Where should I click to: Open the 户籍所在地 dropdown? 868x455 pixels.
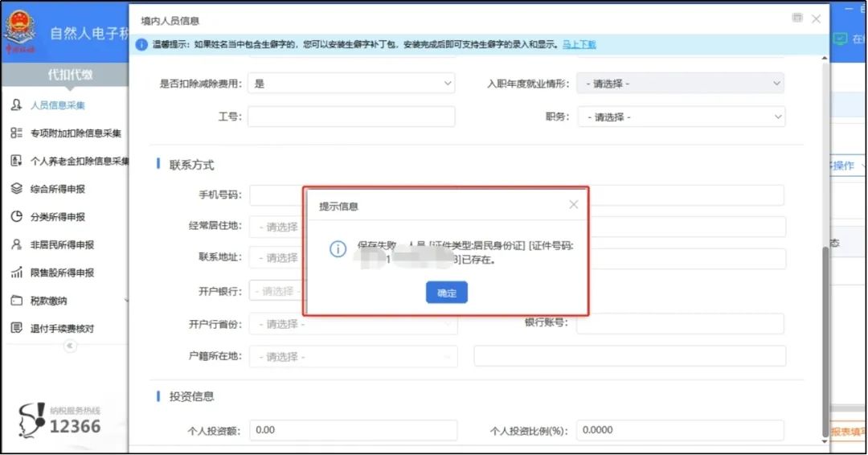coord(353,357)
